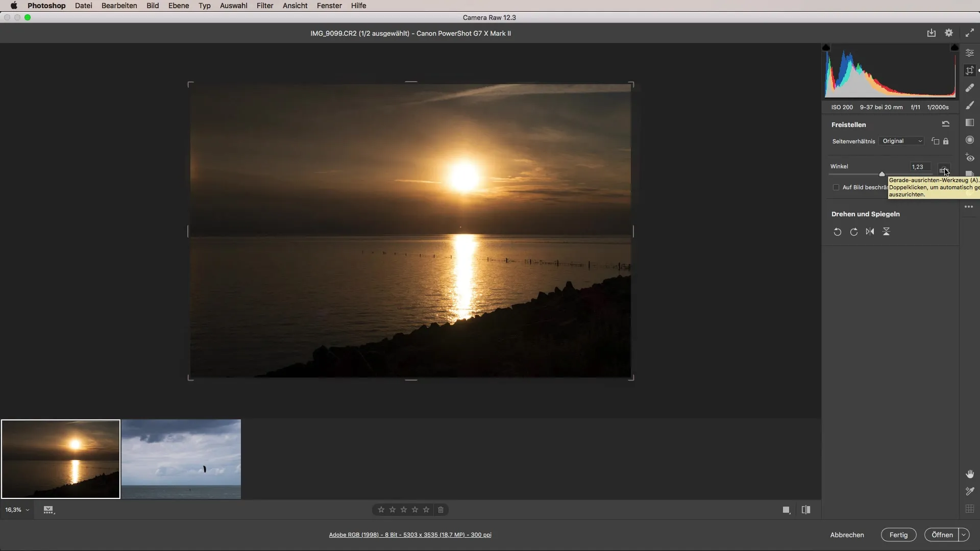Image resolution: width=980 pixels, height=551 pixels.
Task: Open the Fenster menu
Action: click(x=329, y=6)
